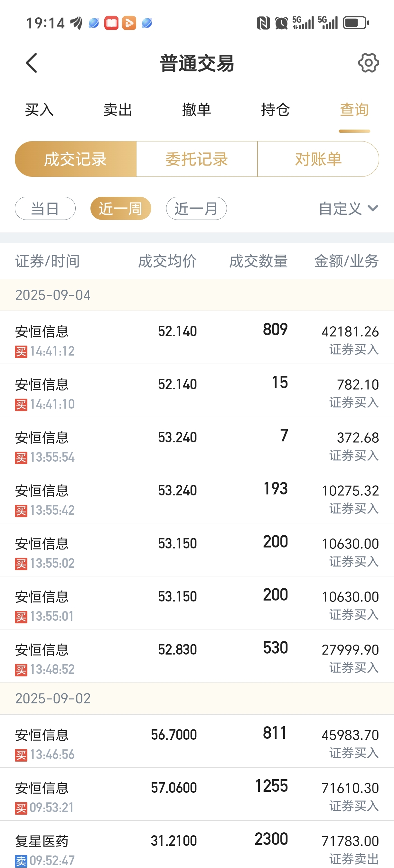The height and width of the screenshot is (868, 394).
Task: Open the 安恒信息 trade of 1255 shares
Action: [197, 794]
